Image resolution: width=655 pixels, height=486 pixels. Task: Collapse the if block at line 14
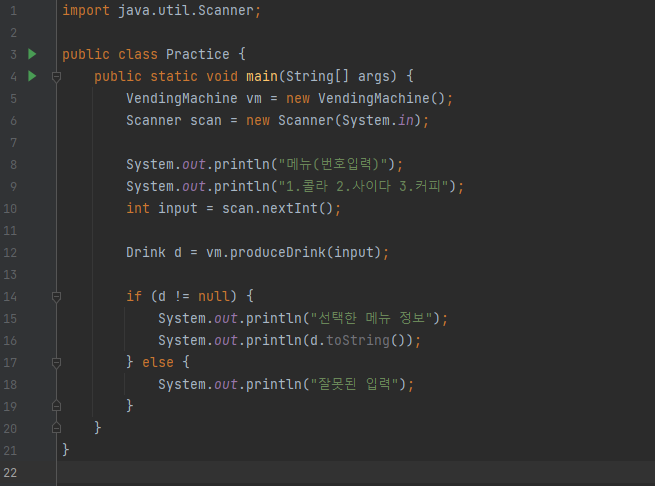(x=56, y=297)
